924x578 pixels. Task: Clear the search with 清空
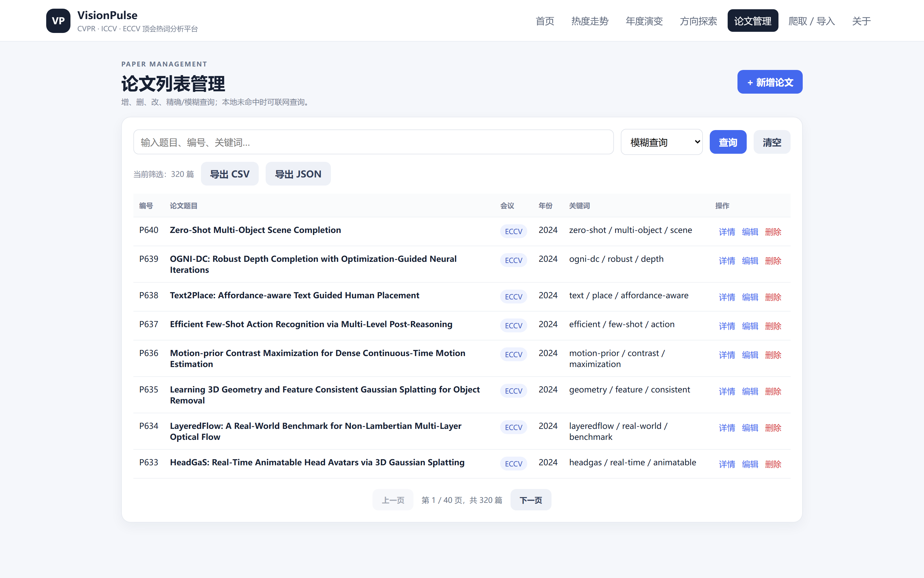pos(772,142)
